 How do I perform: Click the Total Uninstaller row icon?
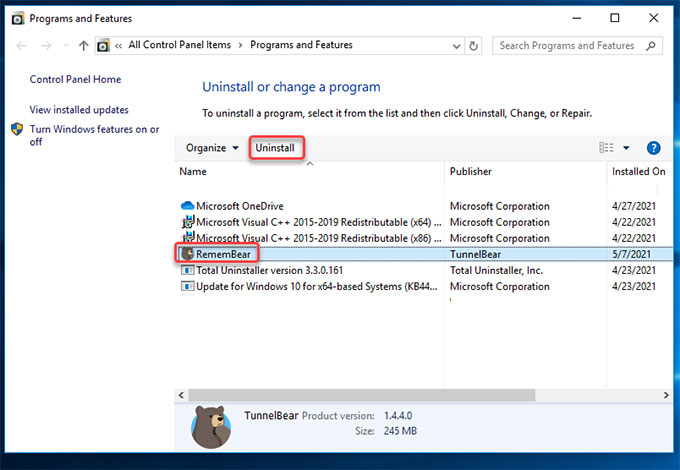point(187,270)
